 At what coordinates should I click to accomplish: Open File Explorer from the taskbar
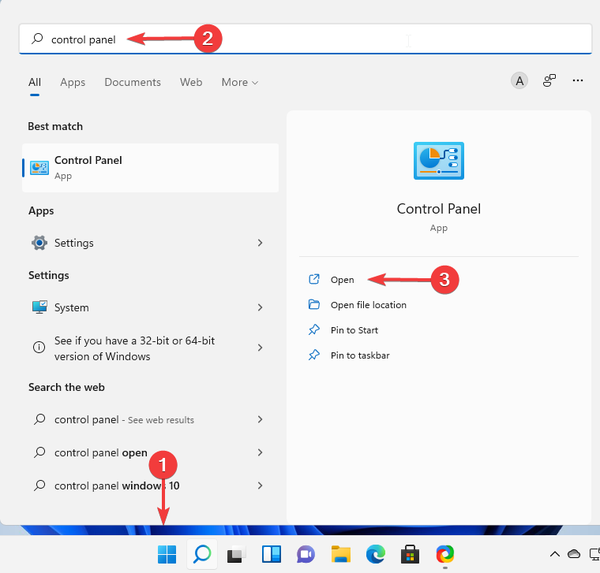point(340,554)
